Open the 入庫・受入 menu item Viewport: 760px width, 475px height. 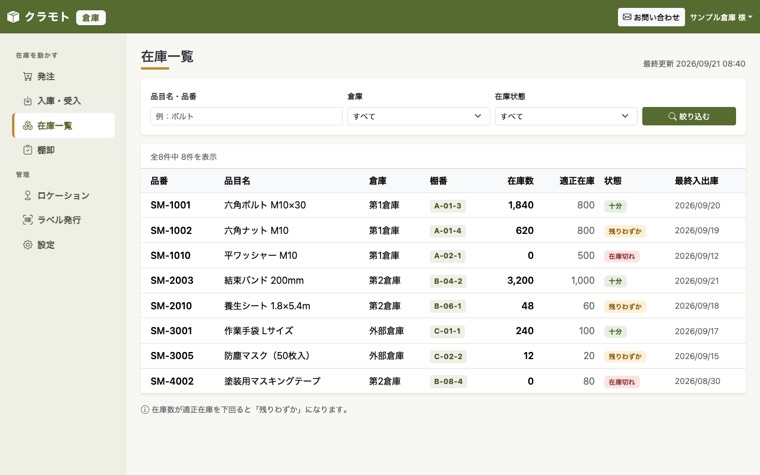pos(63,101)
